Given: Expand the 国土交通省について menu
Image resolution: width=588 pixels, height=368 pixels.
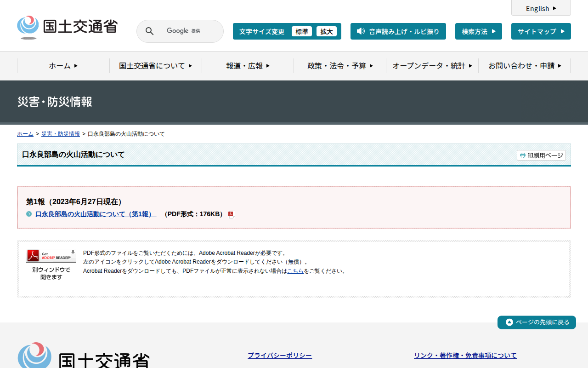Looking at the screenshot, I should tap(155, 66).
